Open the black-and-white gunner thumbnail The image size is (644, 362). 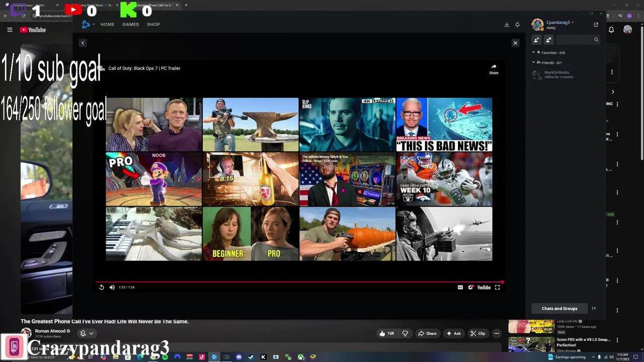(444, 234)
